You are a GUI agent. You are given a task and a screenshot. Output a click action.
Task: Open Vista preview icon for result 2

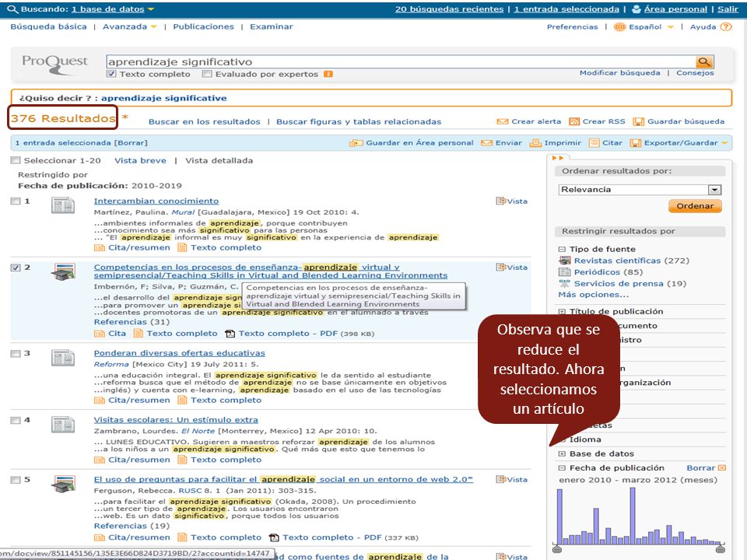[500, 267]
